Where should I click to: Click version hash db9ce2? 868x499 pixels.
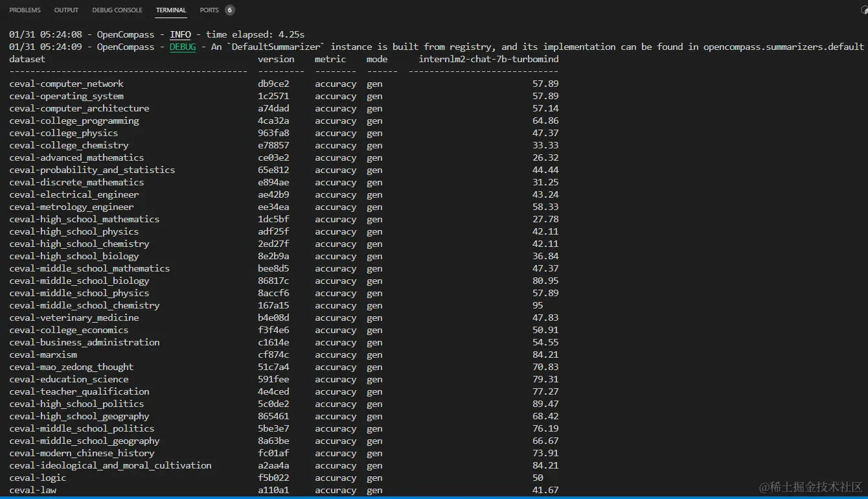(273, 84)
